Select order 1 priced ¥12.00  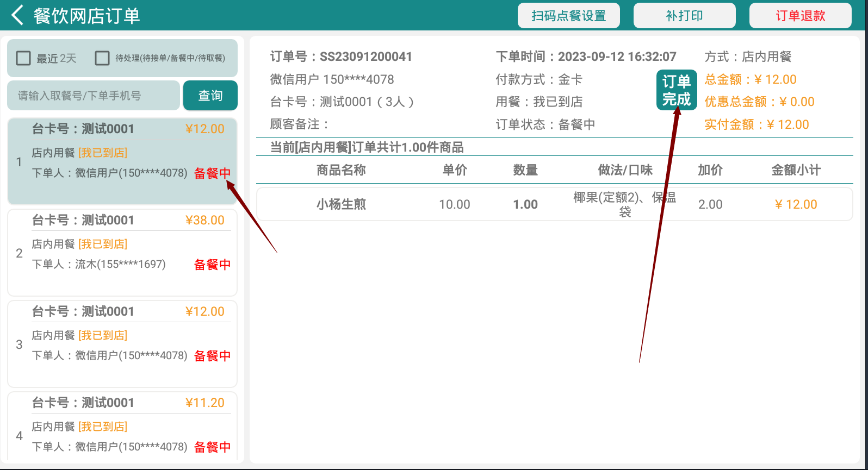pos(122,161)
